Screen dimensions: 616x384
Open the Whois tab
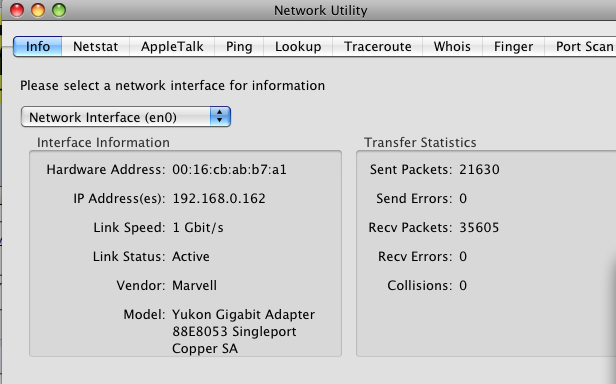point(452,46)
